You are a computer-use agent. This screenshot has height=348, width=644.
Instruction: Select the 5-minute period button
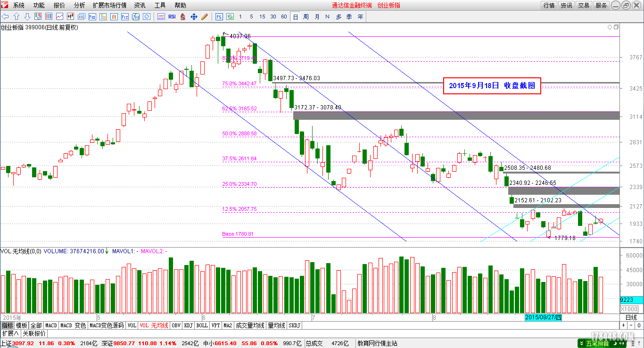click(x=251, y=17)
